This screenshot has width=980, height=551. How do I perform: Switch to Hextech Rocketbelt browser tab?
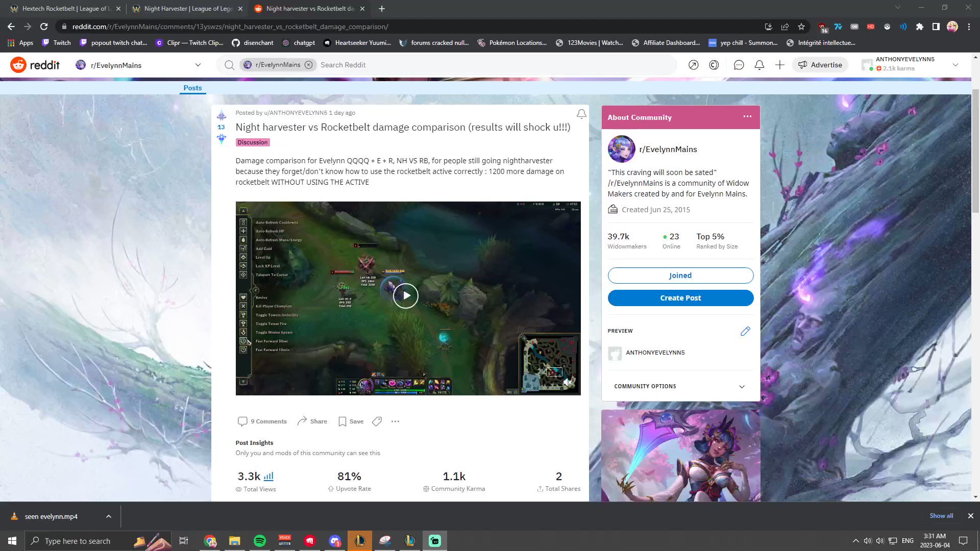click(x=64, y=9)
